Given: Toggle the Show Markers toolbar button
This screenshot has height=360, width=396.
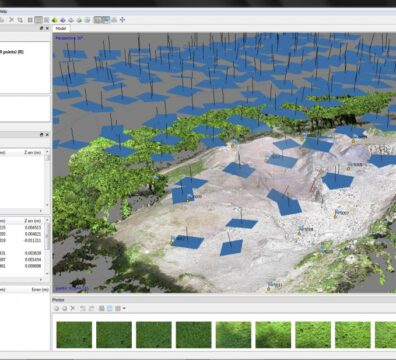Looking at the screenshot, I should (x=106, y=20).
